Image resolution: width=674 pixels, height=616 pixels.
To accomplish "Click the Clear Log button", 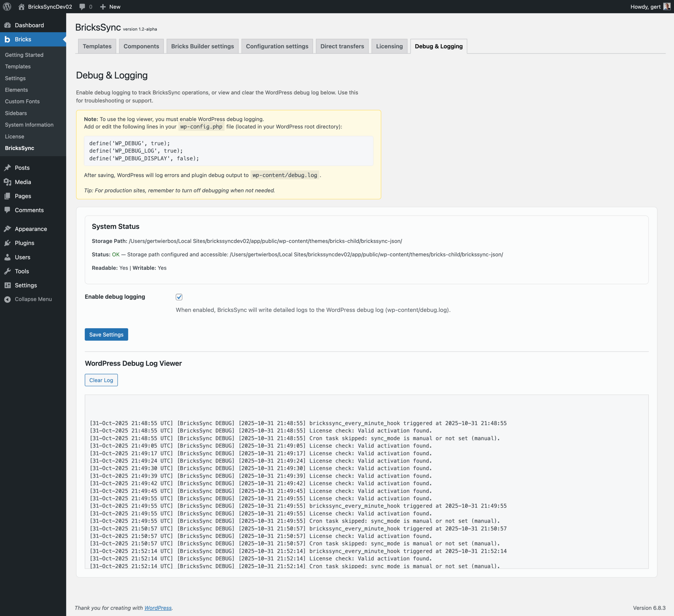I will (101, 380).
